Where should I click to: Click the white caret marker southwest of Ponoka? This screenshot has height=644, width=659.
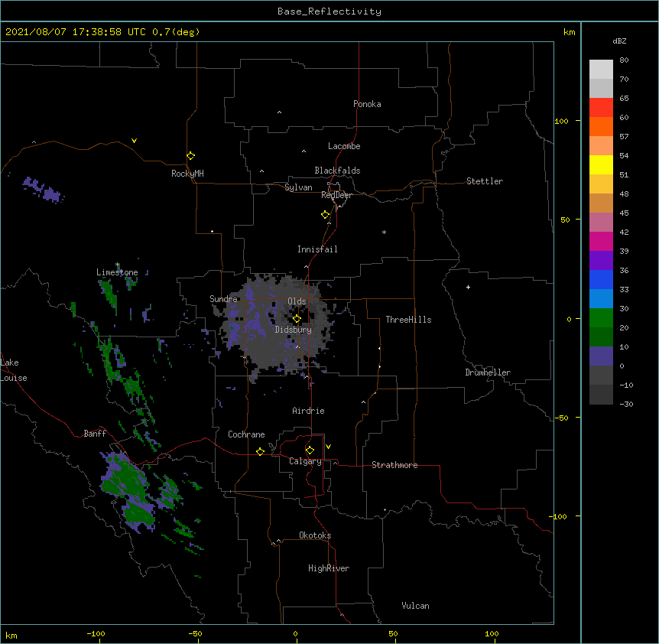pyautogui.click(x=279, y=112)
